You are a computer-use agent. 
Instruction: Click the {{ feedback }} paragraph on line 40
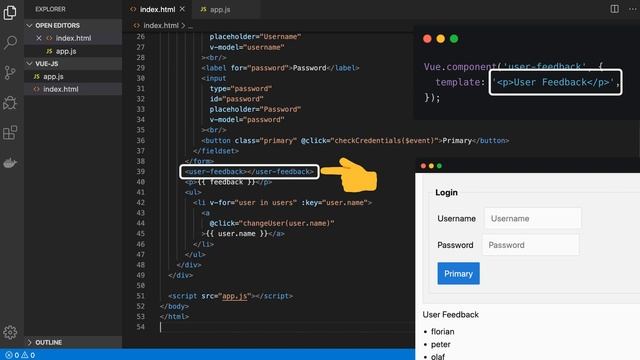(x=229, y=182)
